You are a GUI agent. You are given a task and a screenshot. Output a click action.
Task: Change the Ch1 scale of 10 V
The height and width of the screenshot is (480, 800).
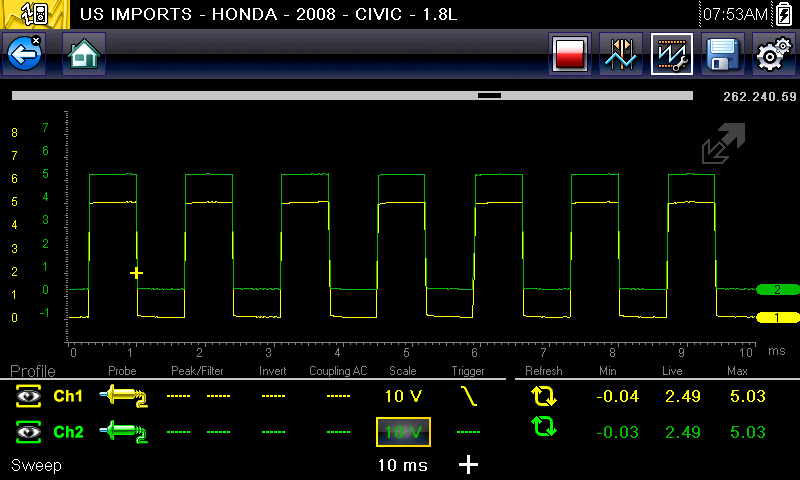tap(403, 396)
